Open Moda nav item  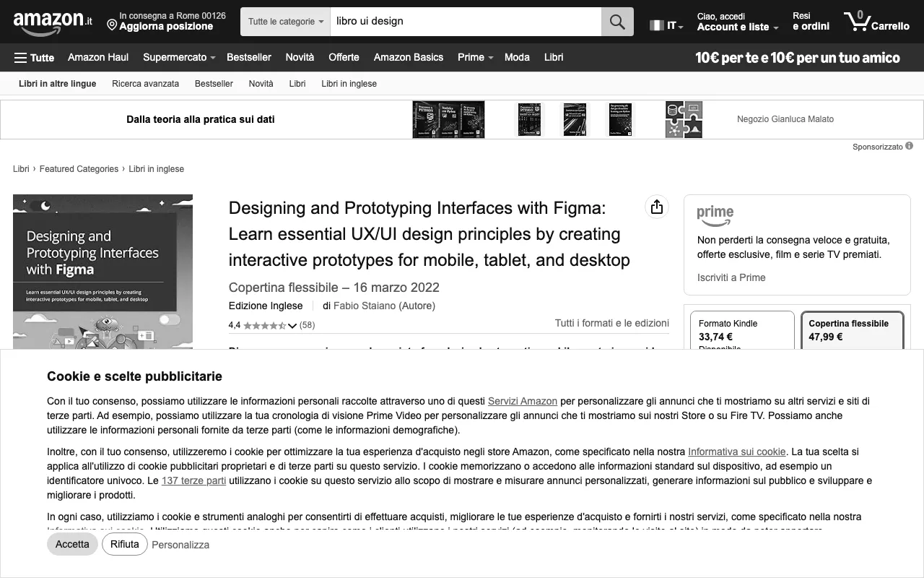pyautogui.click(x=517, y=57)
